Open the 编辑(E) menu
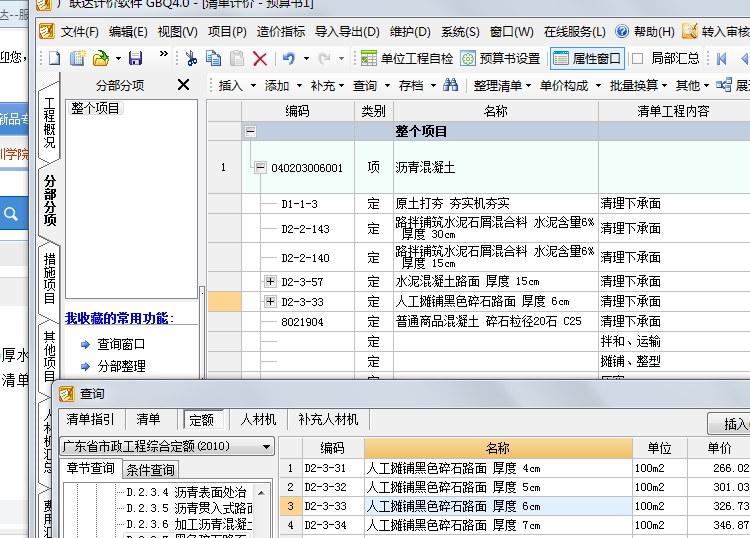 (128, 32)
